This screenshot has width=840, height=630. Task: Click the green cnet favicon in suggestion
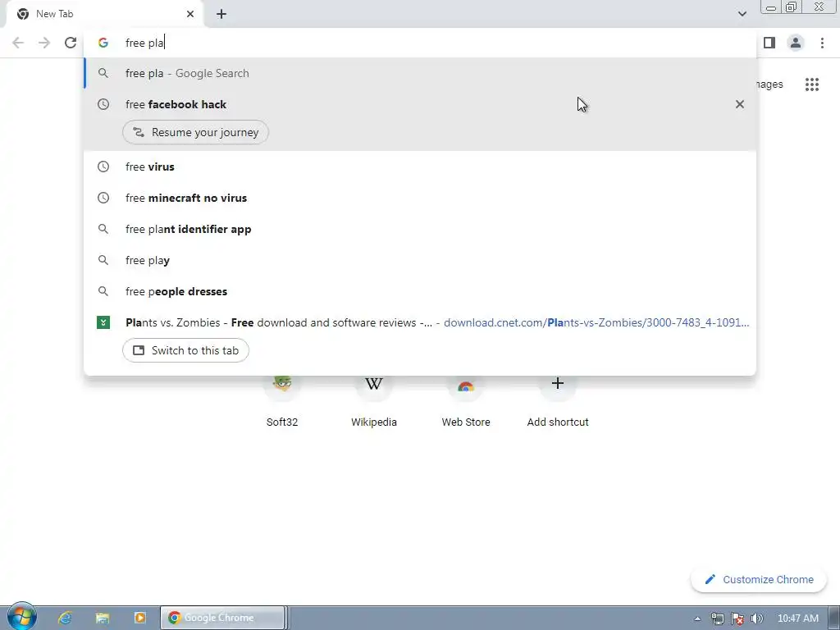[103, 322]
